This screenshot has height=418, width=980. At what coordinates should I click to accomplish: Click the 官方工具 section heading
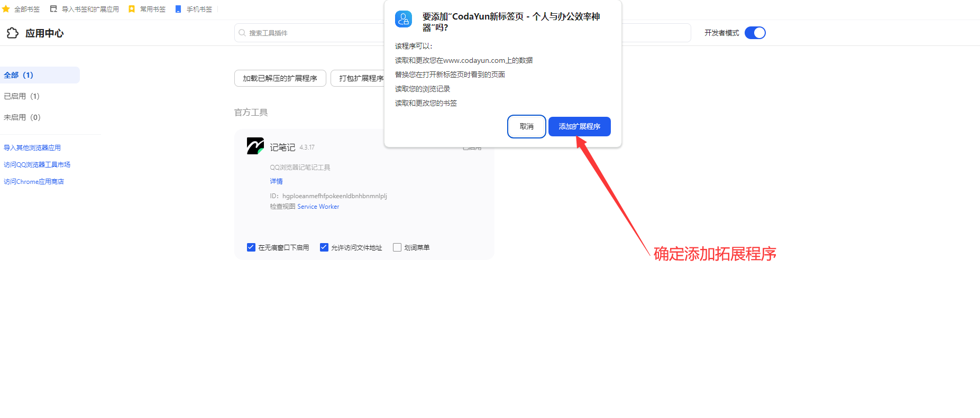coord(251,113)
